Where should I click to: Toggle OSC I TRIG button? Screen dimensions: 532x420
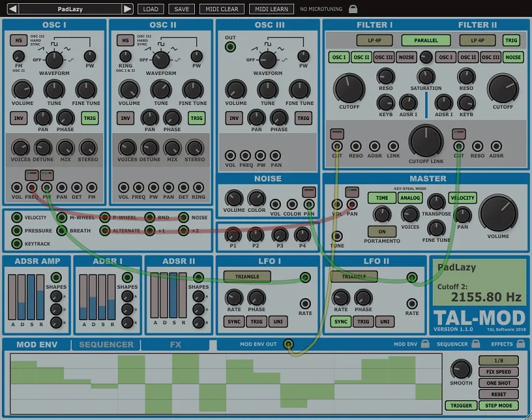90,118
